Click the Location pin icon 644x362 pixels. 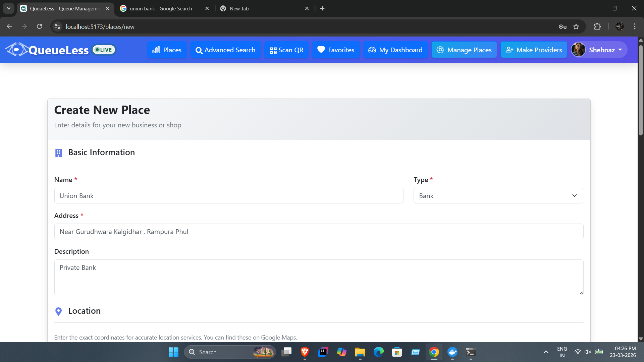tap(58, 311)
